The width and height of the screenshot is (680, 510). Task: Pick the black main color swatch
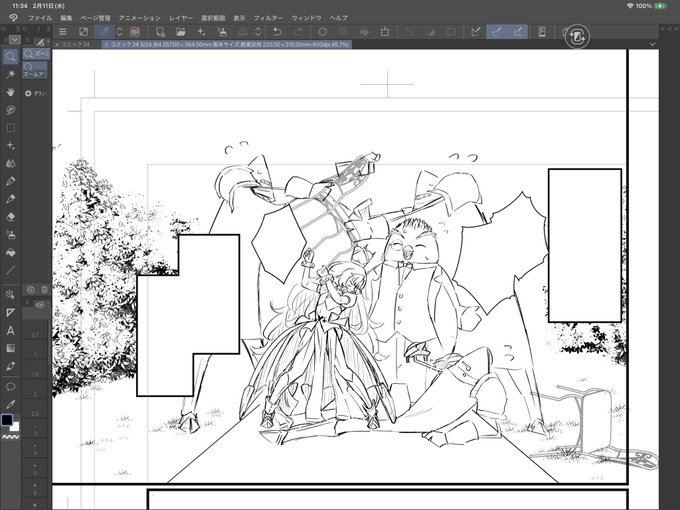coord(7,420)
